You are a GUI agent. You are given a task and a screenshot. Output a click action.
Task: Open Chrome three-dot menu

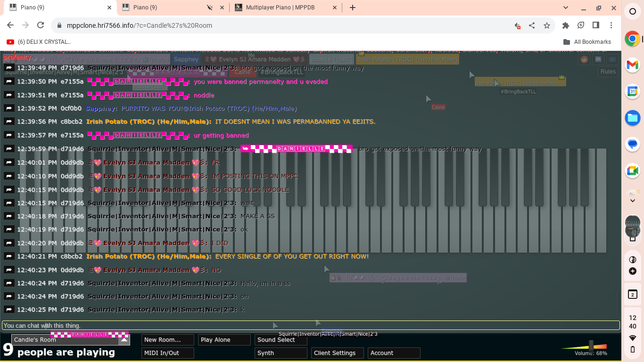(x=611, y=25)
